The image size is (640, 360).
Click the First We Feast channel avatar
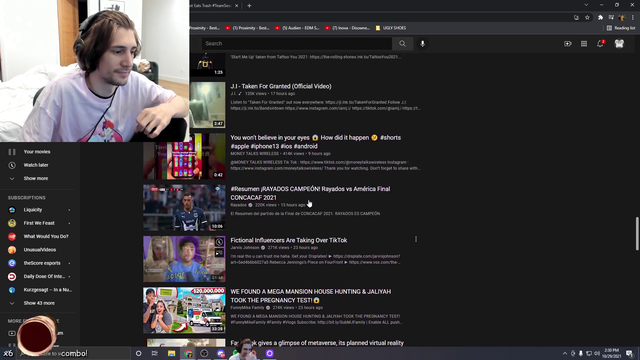coord(12,223)
